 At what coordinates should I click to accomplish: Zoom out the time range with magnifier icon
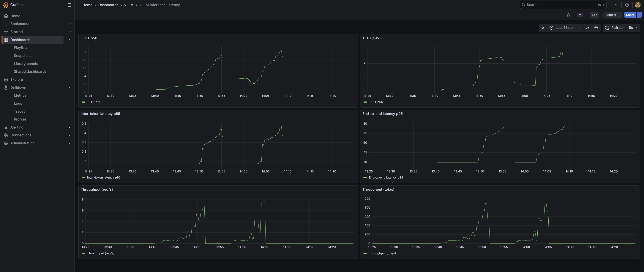coord(596,28)
